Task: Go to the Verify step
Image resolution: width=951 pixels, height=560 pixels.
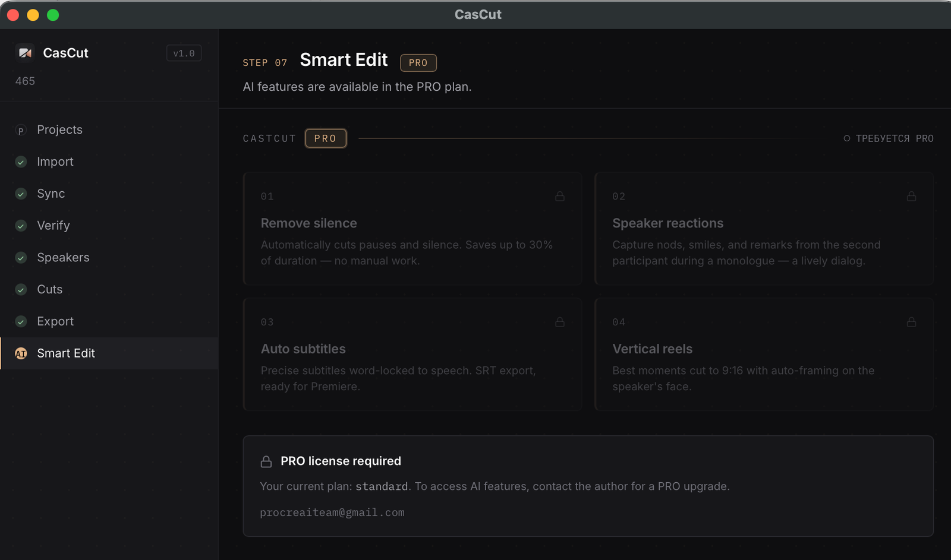Action: pos(109,226)
